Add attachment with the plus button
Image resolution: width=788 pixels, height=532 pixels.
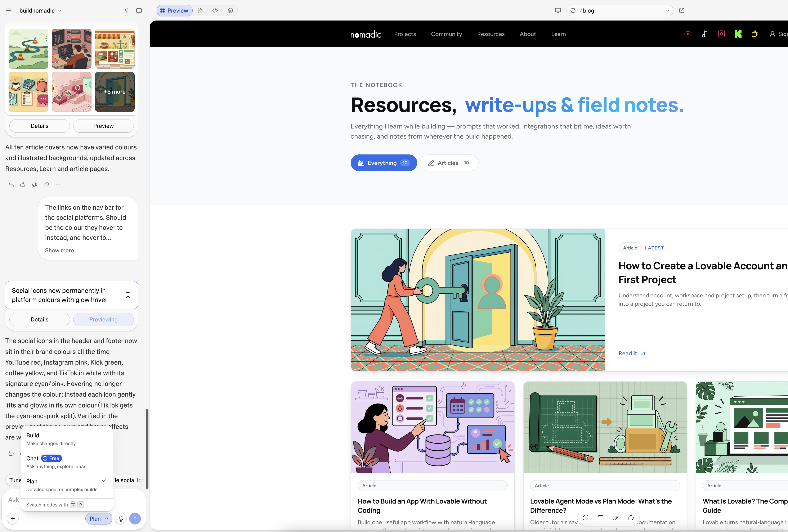pos(13,518)
